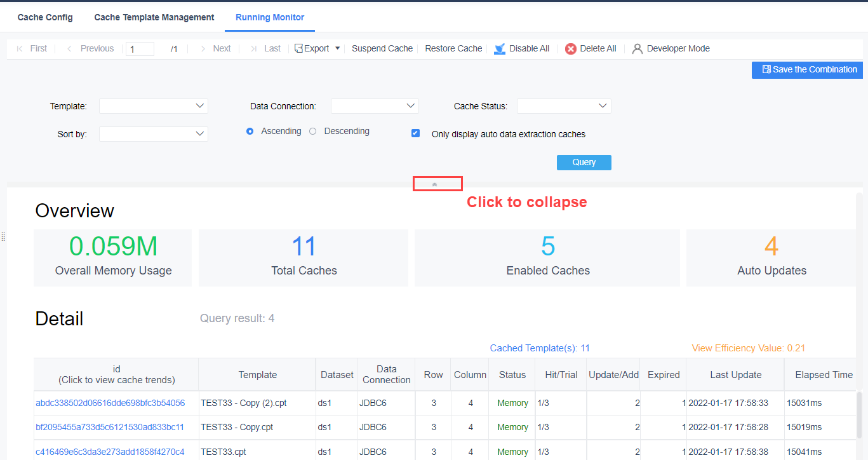Open the Cache Status dropdown

(564, 106)
